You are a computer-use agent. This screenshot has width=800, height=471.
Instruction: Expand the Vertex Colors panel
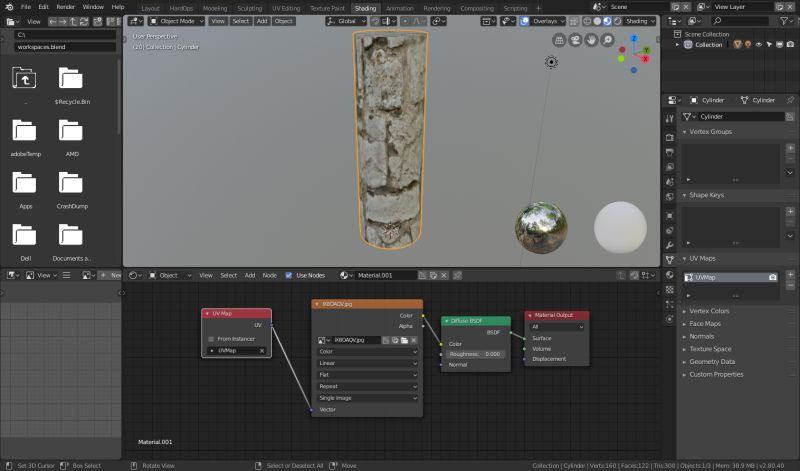(x=709, y=311)
